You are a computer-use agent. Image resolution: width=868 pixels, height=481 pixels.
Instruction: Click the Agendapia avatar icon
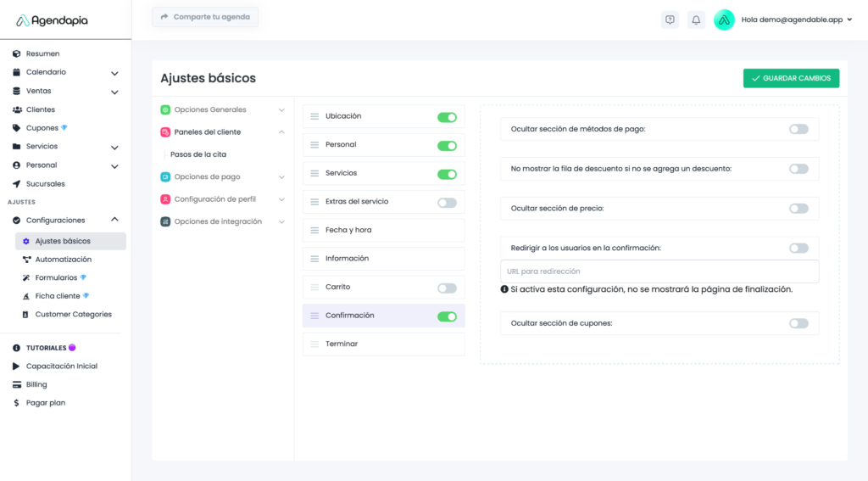(x=724, y=20)
